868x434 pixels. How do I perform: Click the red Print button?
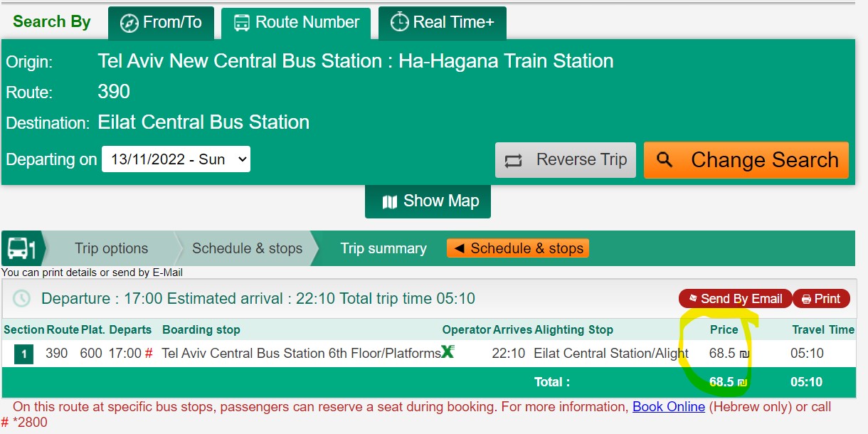click(821, 299)
